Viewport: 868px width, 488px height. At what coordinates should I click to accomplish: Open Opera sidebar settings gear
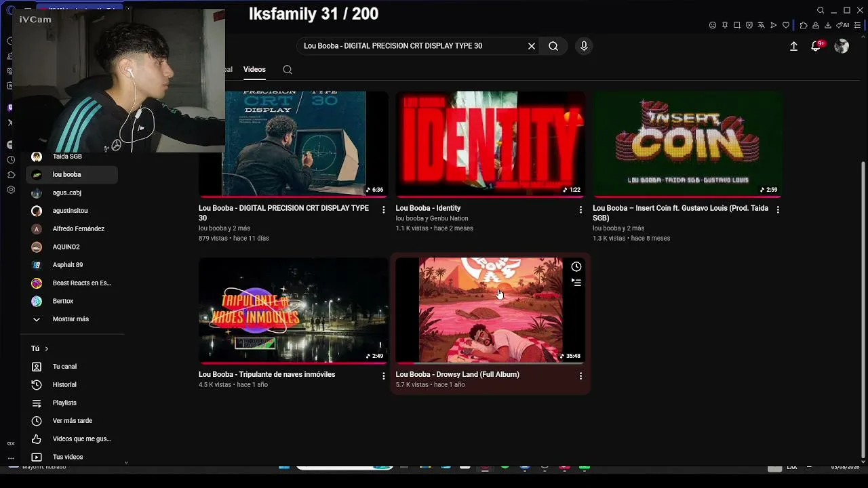click(x=11, y=190)
